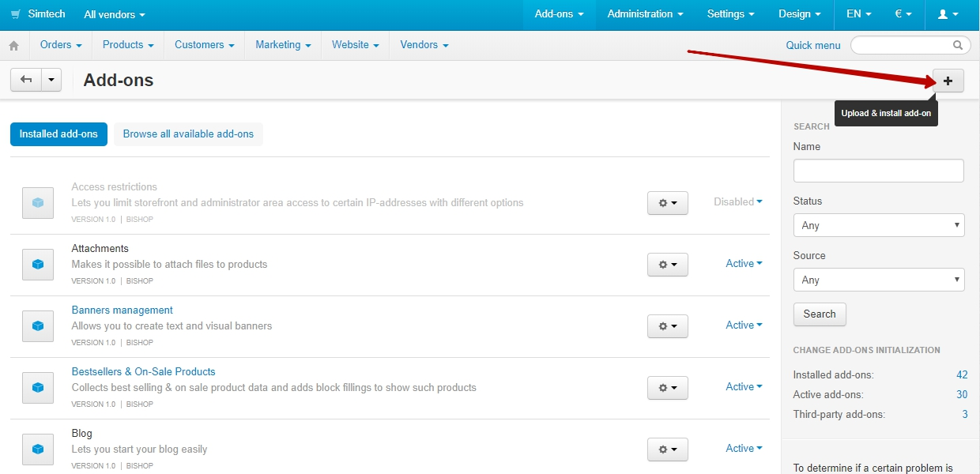Go to dashboard via home icon

click(13, 46)
